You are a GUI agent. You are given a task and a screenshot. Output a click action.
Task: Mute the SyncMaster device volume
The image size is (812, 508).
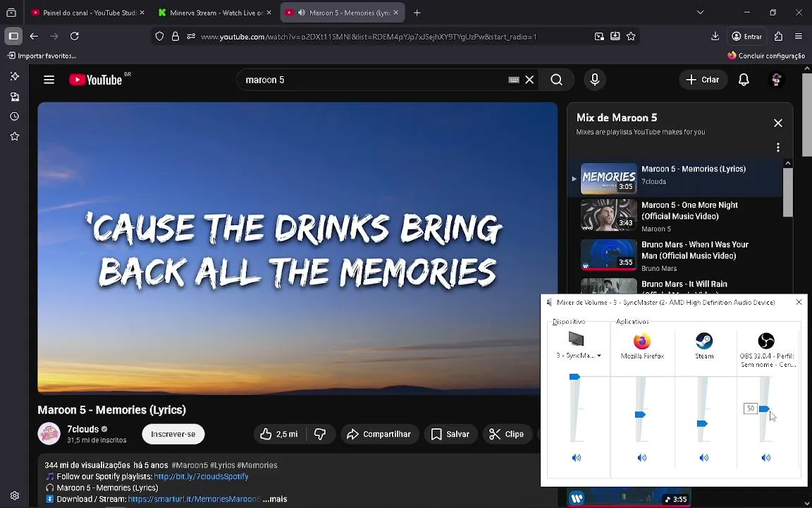(x=577, y=458)
